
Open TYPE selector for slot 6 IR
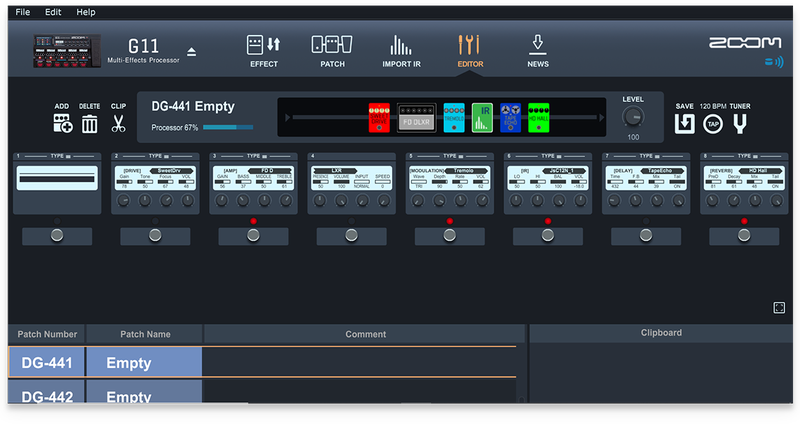pyautogui.click(x=551, y=156)
